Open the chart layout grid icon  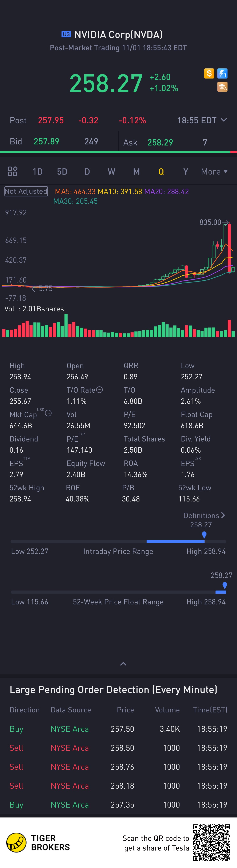(12, 171)
